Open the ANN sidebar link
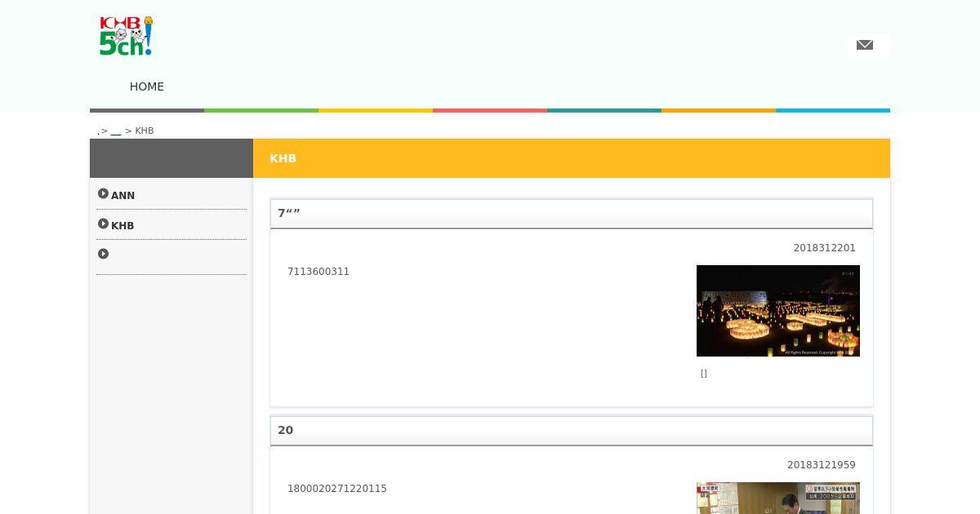The height and width of the screenshot is (514, 980). coord(122,196)
